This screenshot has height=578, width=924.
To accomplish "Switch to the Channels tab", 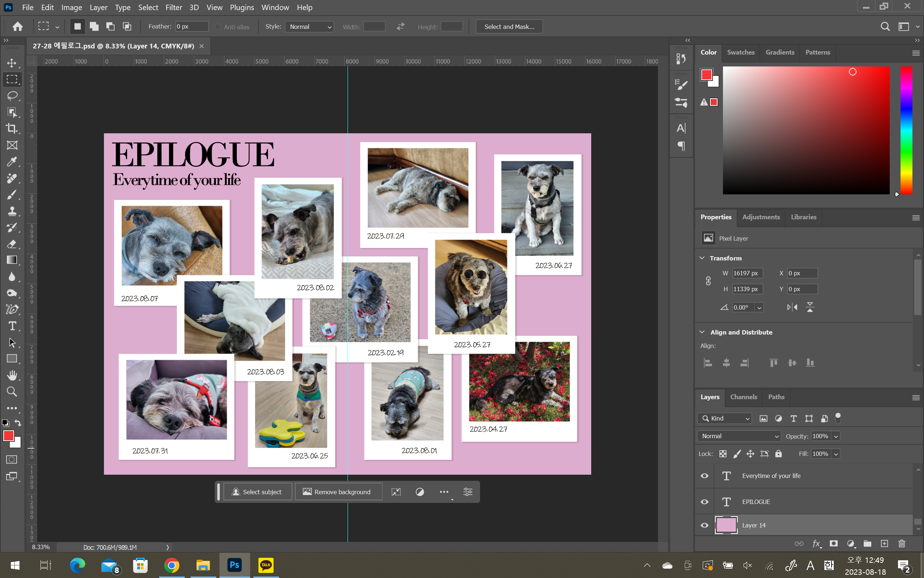I will (x=744, y=397).
